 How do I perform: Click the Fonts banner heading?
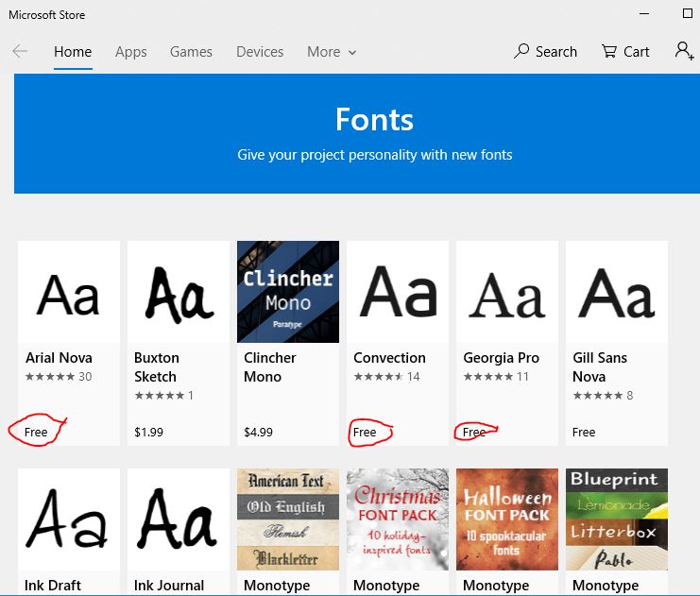[x=374, y=120]
